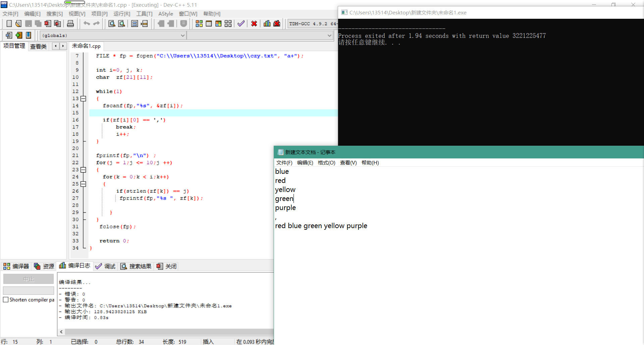Click the Print icon in toolbar

(70, 23)
